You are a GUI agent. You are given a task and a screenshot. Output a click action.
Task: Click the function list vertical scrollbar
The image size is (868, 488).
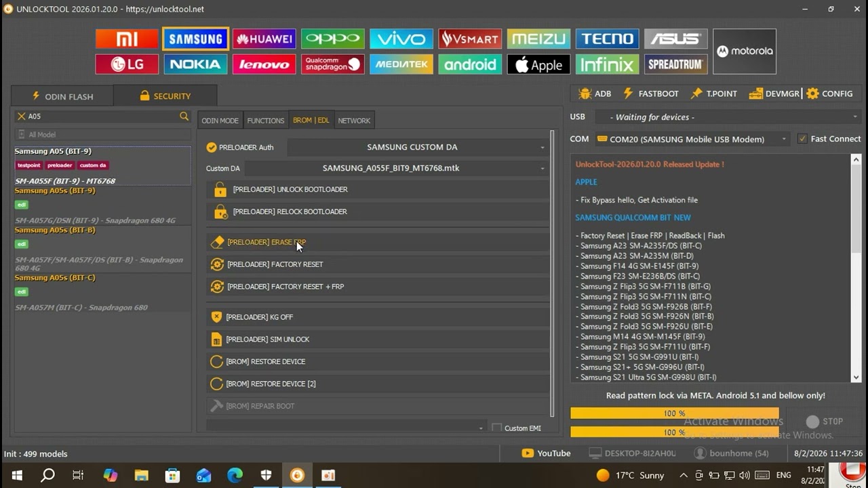pos(552,273)
